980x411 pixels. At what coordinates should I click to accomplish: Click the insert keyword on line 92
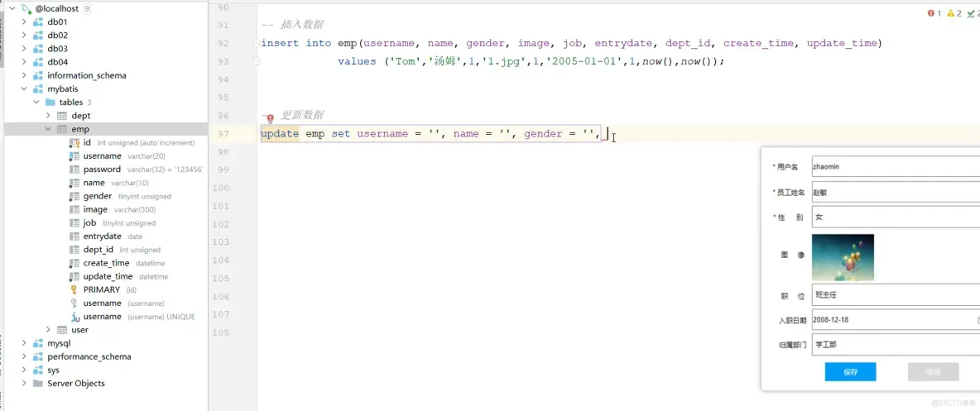280,44
